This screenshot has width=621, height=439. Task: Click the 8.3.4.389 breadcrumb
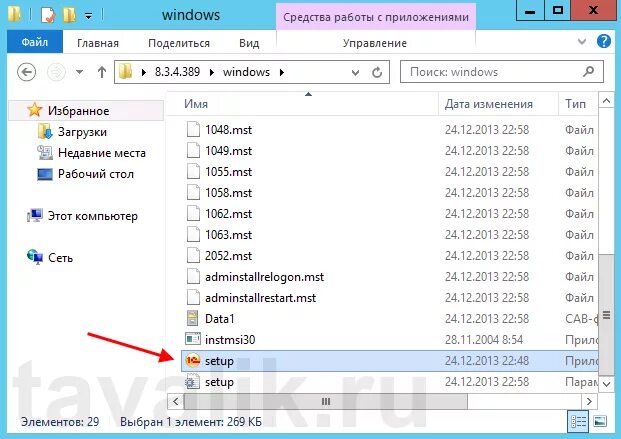click(177, 72)
